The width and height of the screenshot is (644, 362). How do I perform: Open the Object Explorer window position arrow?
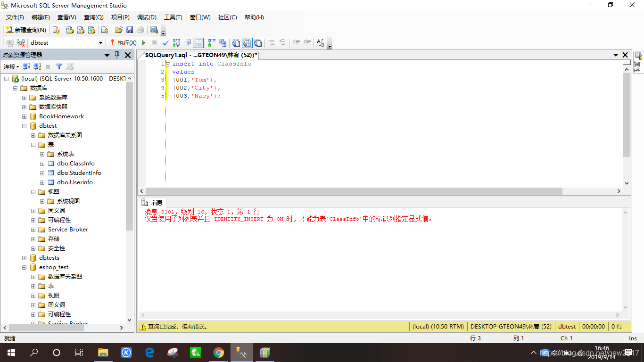107,56
